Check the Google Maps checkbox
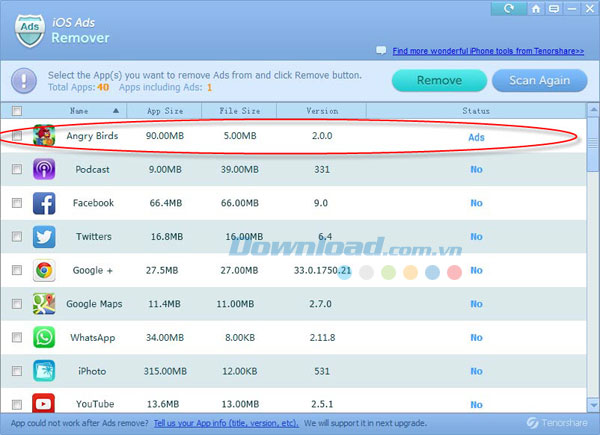The height and width of the screenshot is (435, 600). pos(17,304)
